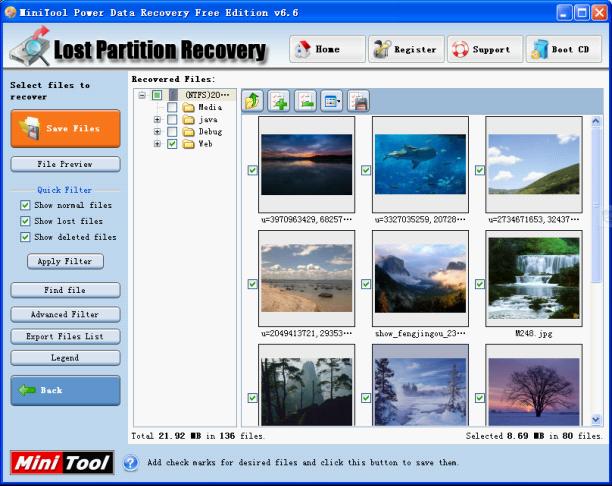Uncheck the Web folder checkbox
Screen dimensions: 612x486
[172, 144]
